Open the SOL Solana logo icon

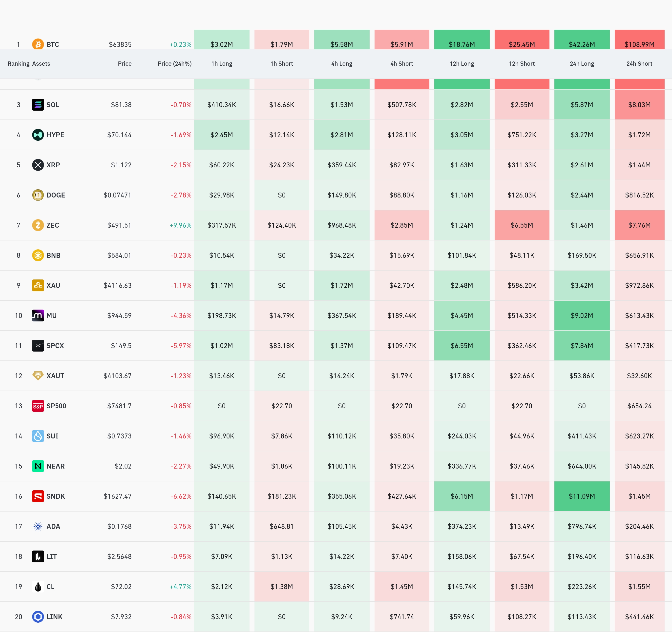coord(38,105)
